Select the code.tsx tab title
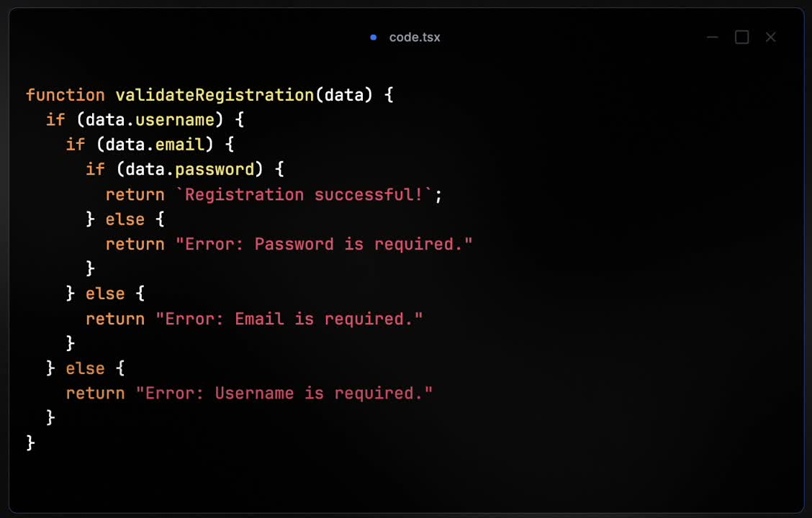Image resolution: width=812 pixels, height=518 pixels. pyautogui.click(x=415, y=37)
